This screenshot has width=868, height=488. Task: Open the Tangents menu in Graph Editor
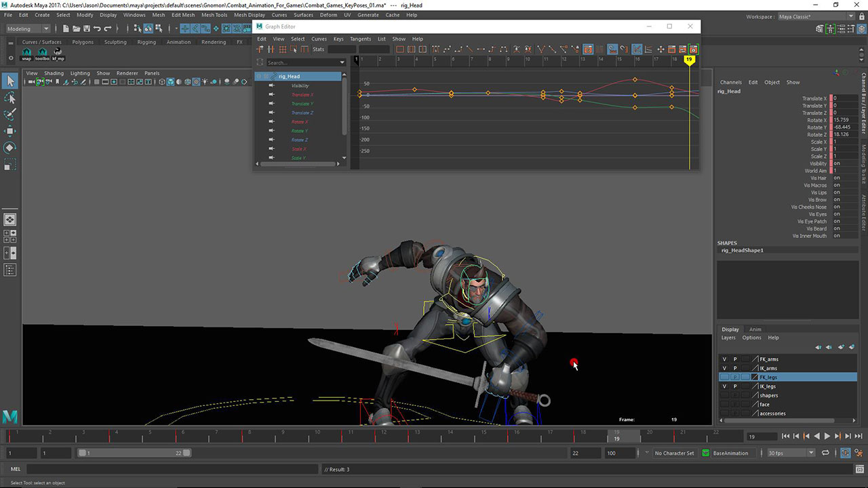[360, 39]
